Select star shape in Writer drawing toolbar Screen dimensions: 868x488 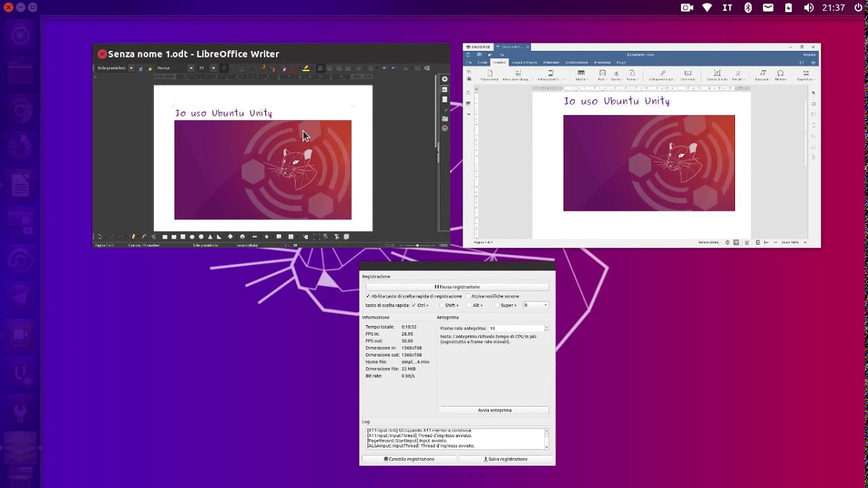(x=267, y=237)
